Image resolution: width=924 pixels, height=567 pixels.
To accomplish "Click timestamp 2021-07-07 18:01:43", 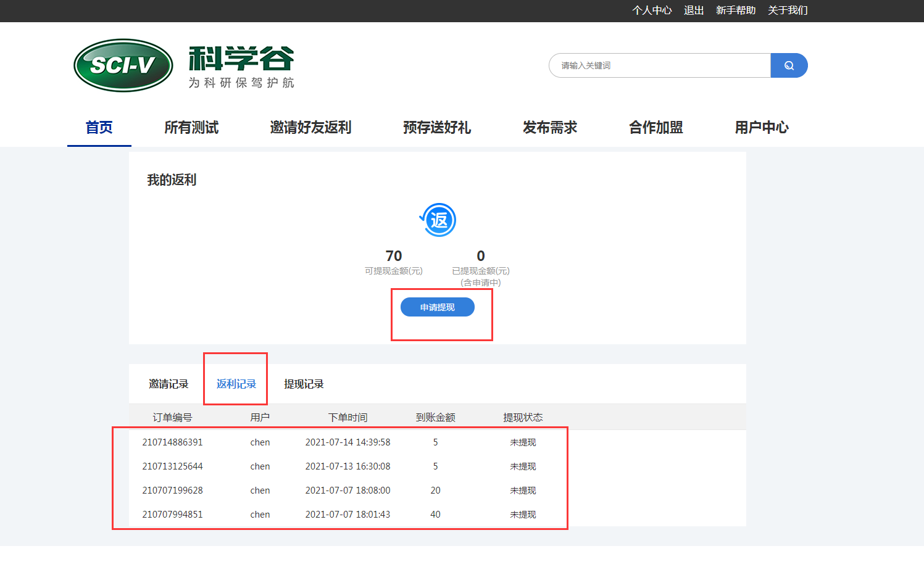I will [x=348, y=515].
